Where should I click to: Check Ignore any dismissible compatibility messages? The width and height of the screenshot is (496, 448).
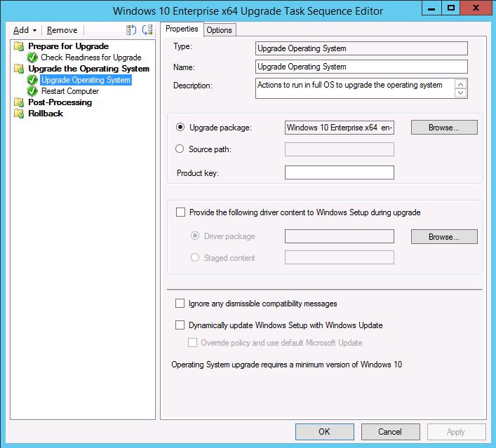click(180, 304)
